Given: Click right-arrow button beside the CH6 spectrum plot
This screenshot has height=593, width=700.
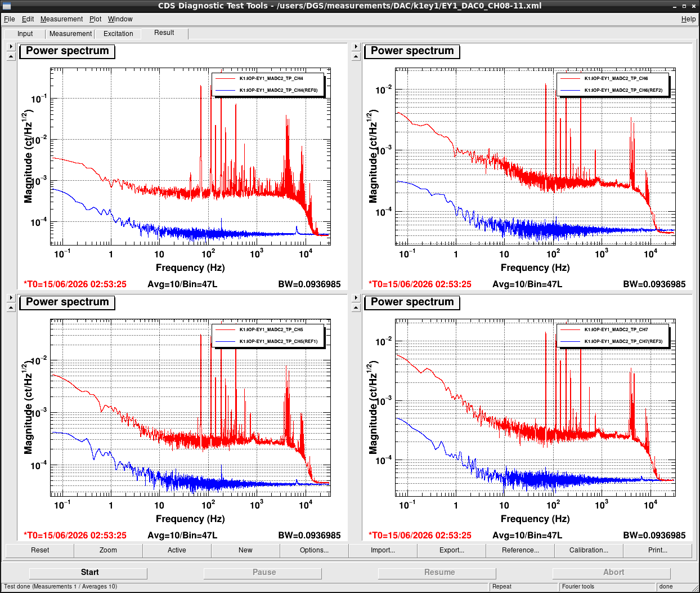Looking at the screenshot, I should point(356,47).
